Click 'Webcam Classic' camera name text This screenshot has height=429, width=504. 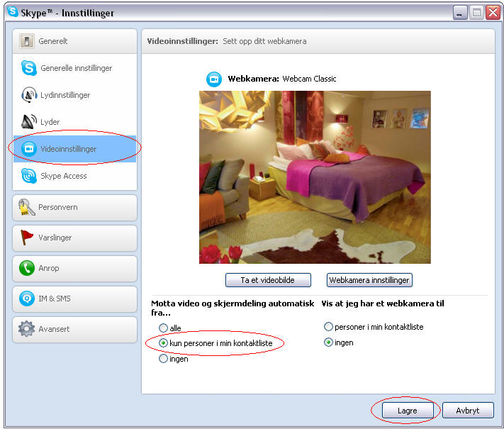[309, 79]
